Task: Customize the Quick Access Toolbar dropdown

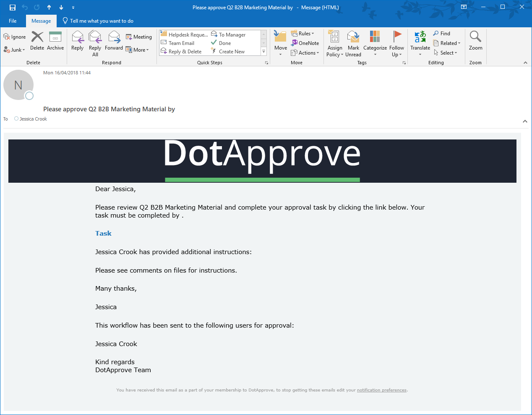Action: click(x=73, y=7)
